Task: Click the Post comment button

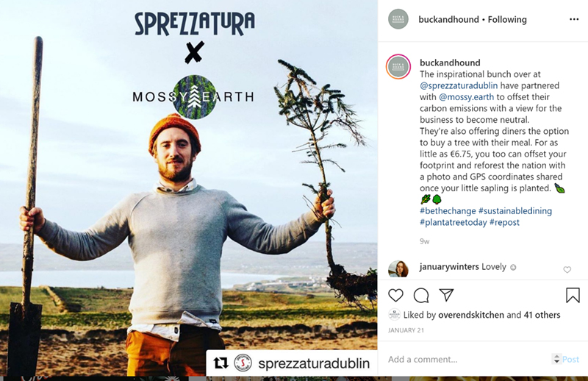Action: coord(571,360)
